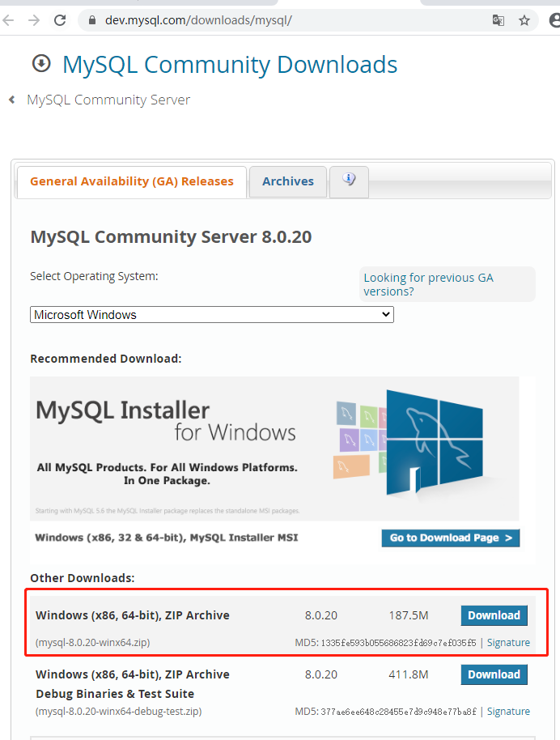Follow Looking for previous GA versions link
This screenshot has height=740, width=560.
[x=428, y=284]
